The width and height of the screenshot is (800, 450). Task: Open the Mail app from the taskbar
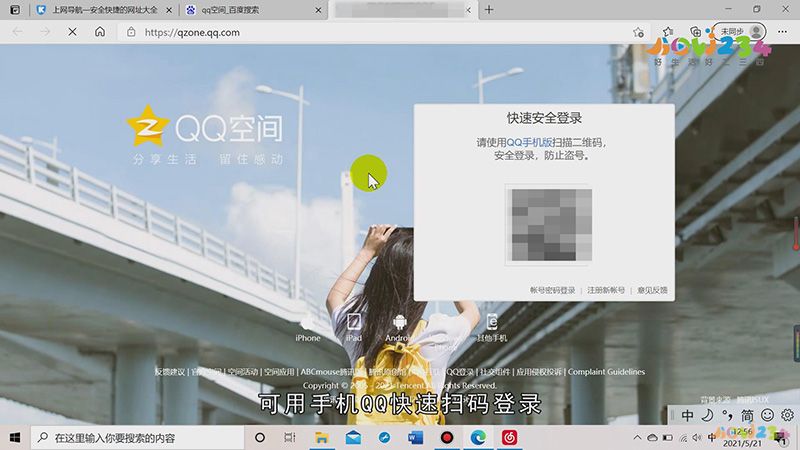click(x=353, y=438)
